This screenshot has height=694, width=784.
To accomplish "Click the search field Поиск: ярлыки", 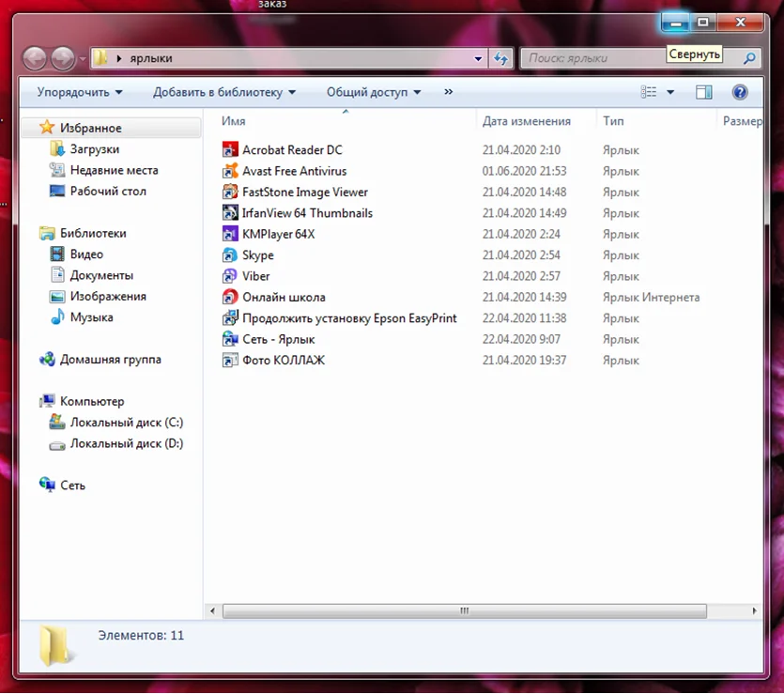I will pyautogui.click(x=629, y=58).
